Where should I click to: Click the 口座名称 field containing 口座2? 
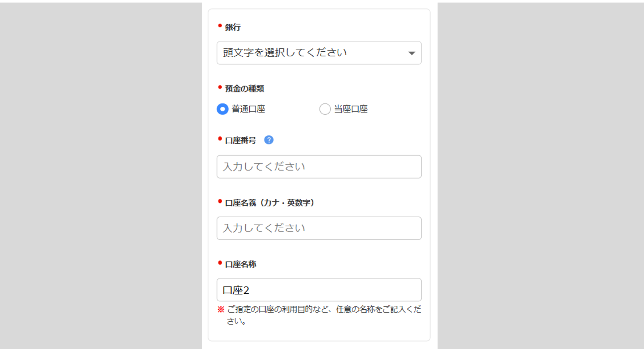click(x=319, y=290)
